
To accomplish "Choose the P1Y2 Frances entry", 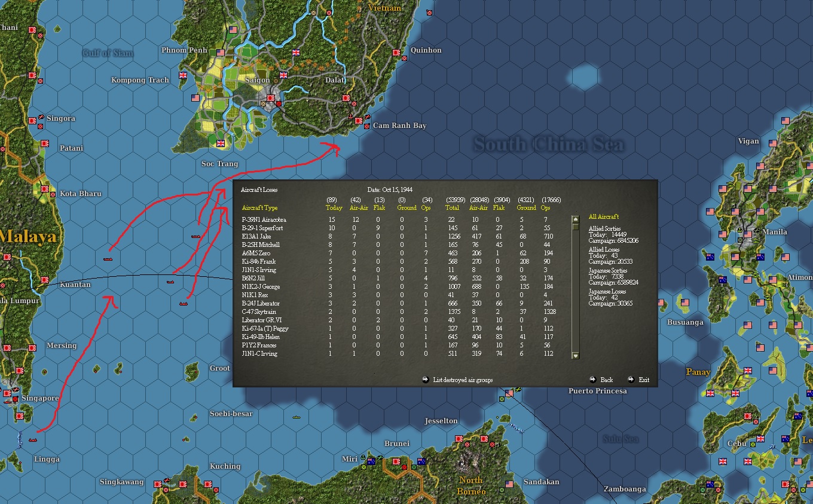I will tap(398, 346).
